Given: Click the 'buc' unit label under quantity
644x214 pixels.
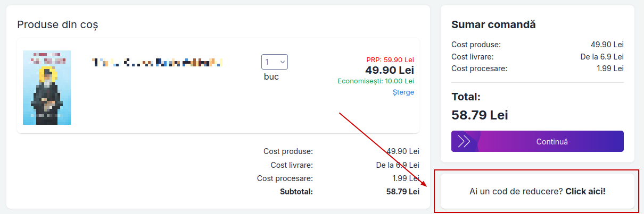Looking at the screenshot, I should click(x=271, y=77).
